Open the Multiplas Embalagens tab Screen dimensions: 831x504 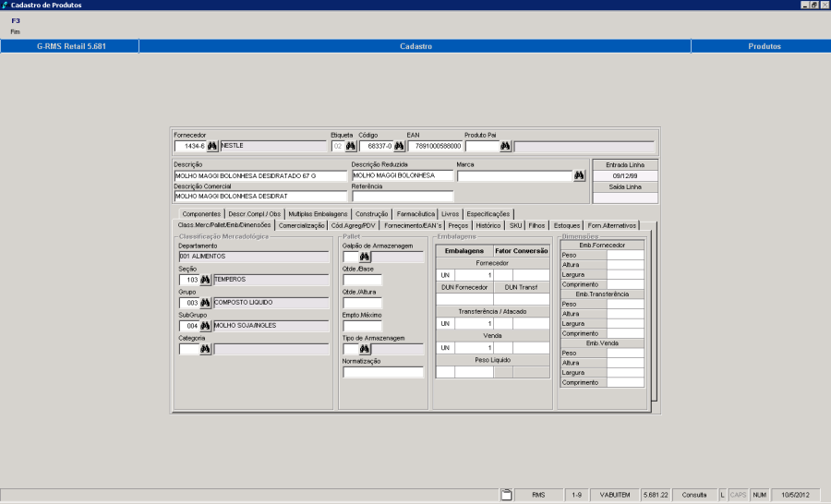[x=318, y=214]
